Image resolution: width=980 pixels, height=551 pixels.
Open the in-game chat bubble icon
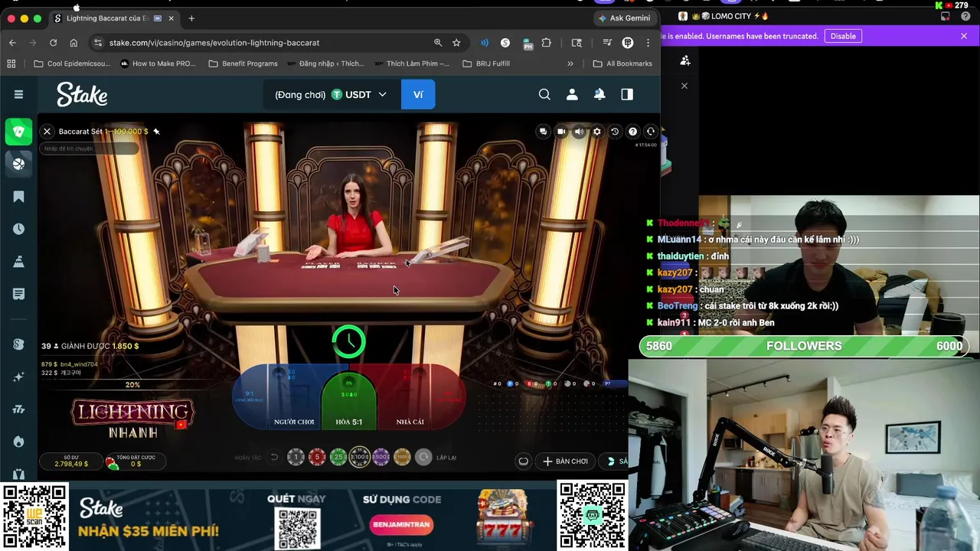[x=543, y=132]
